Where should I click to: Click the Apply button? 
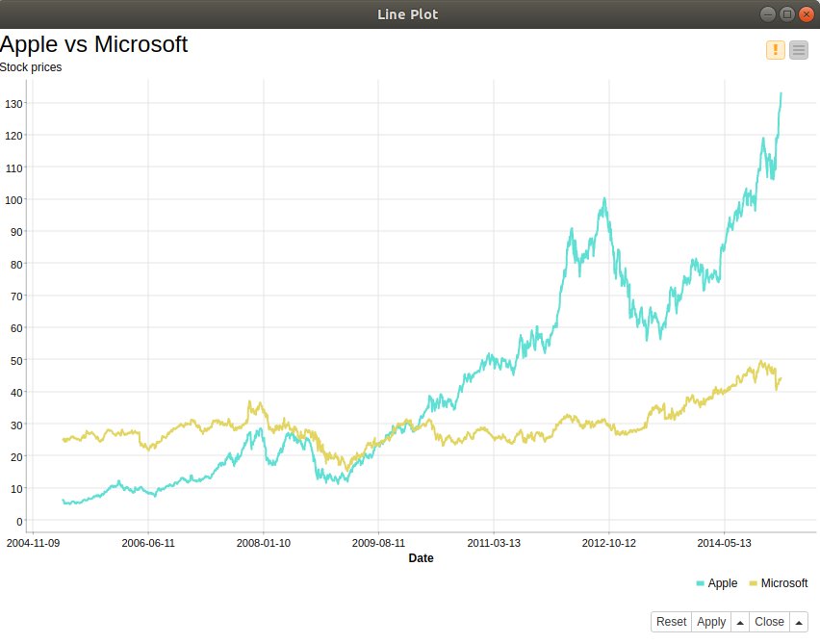711,622
